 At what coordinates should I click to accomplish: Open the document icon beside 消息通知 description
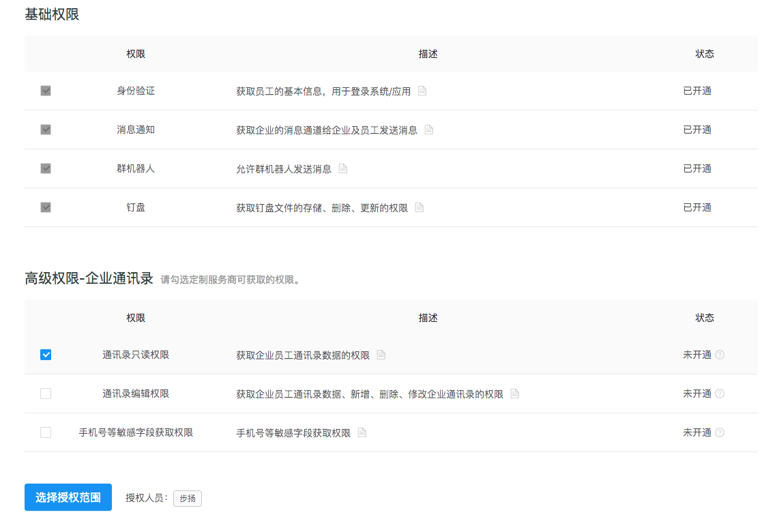429,130
